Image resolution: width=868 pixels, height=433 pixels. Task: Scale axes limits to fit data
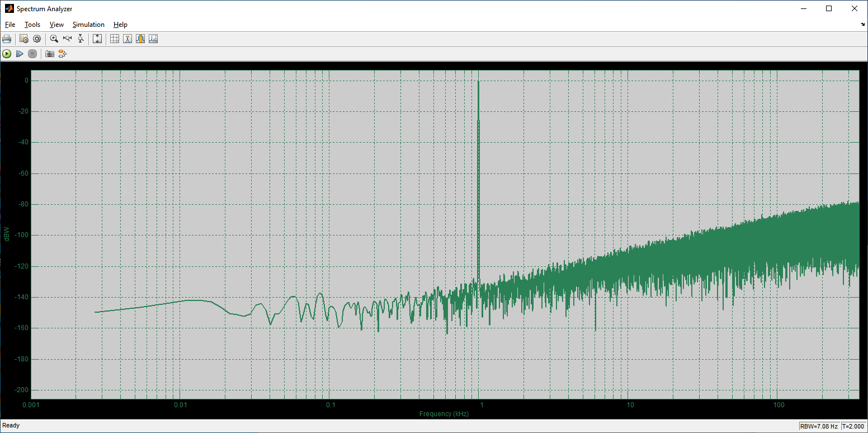(x=97, y=39)
